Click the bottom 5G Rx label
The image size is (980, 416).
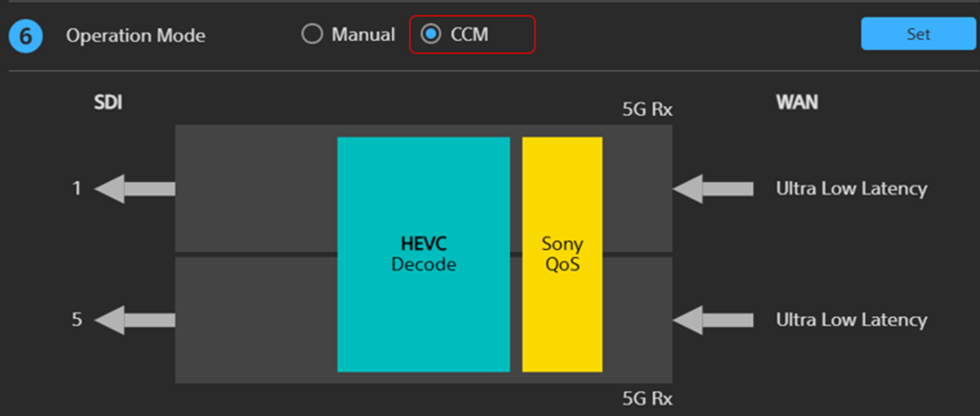pos(648,398)
